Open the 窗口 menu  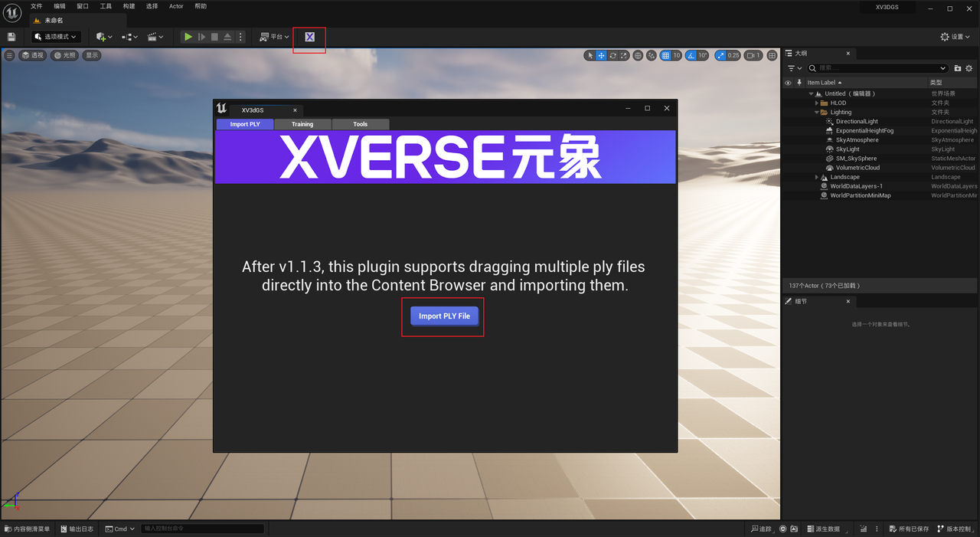83,6
